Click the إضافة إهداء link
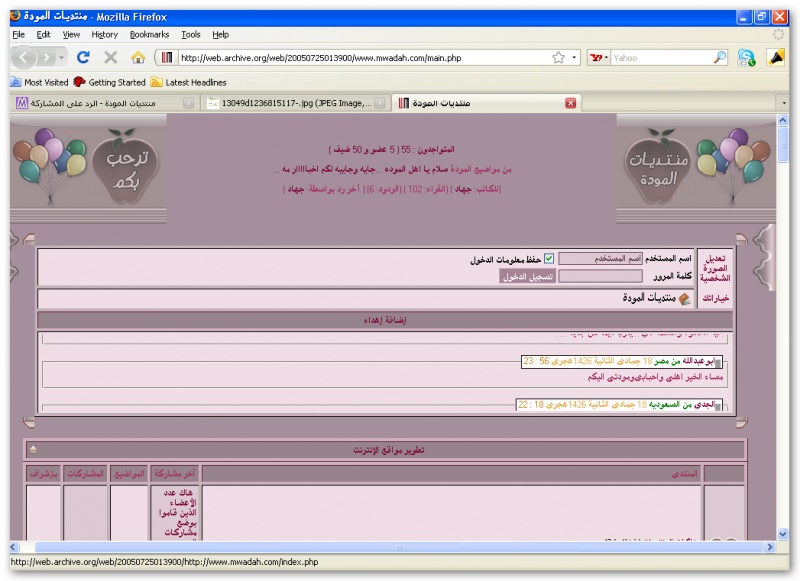Image resolution: width=800 pixels, height=581 pixels. pyautogui.click(x=385, y=320)
